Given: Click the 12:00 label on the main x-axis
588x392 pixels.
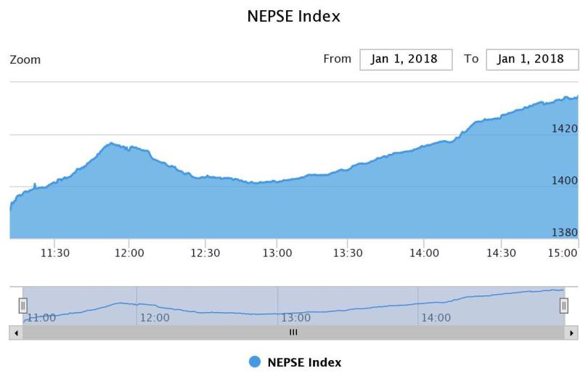Looking at the screenshot, I should point(129,253).
